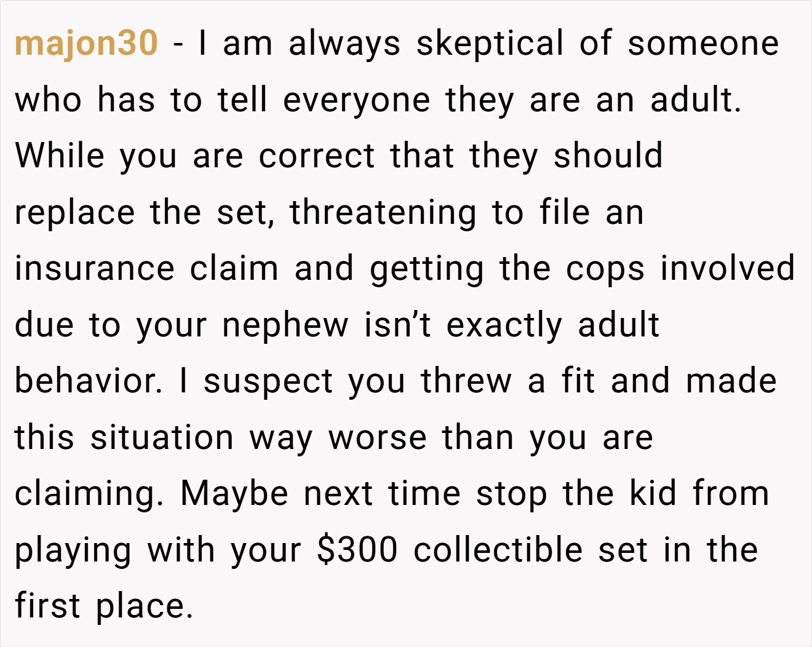Click the word "behavior." starting a line

(x=89, y=381)
